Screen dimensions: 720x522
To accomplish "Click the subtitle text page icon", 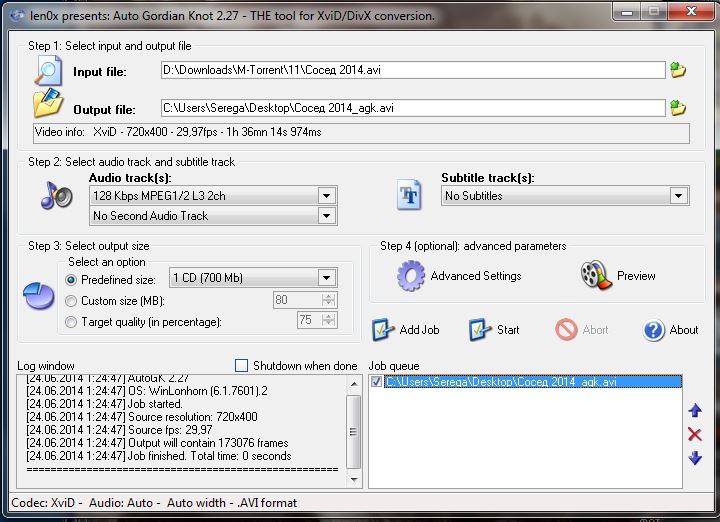I will pos(409,195).
